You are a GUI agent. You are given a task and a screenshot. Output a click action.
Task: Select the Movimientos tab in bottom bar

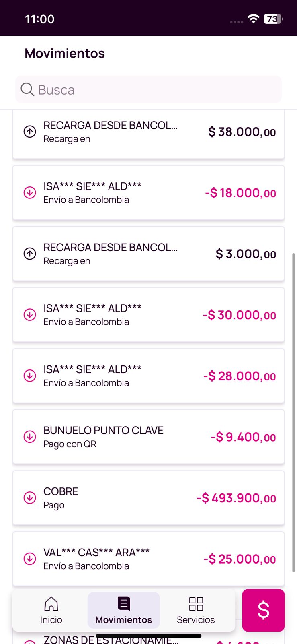123,610
